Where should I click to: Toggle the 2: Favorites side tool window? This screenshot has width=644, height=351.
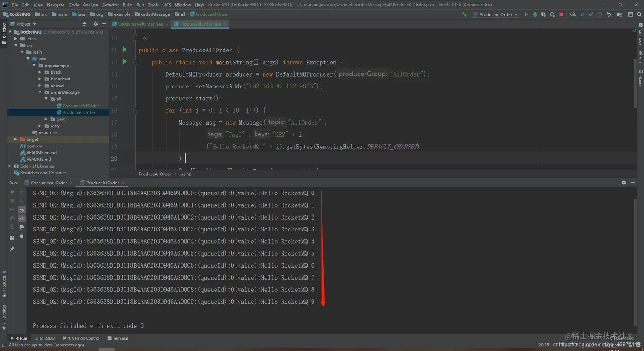pos(4,317)
